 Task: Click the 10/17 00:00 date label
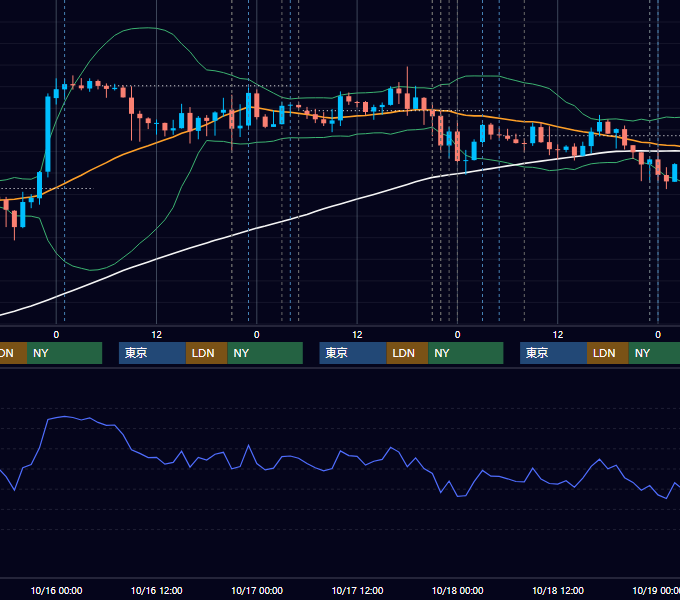click(257, 590)
